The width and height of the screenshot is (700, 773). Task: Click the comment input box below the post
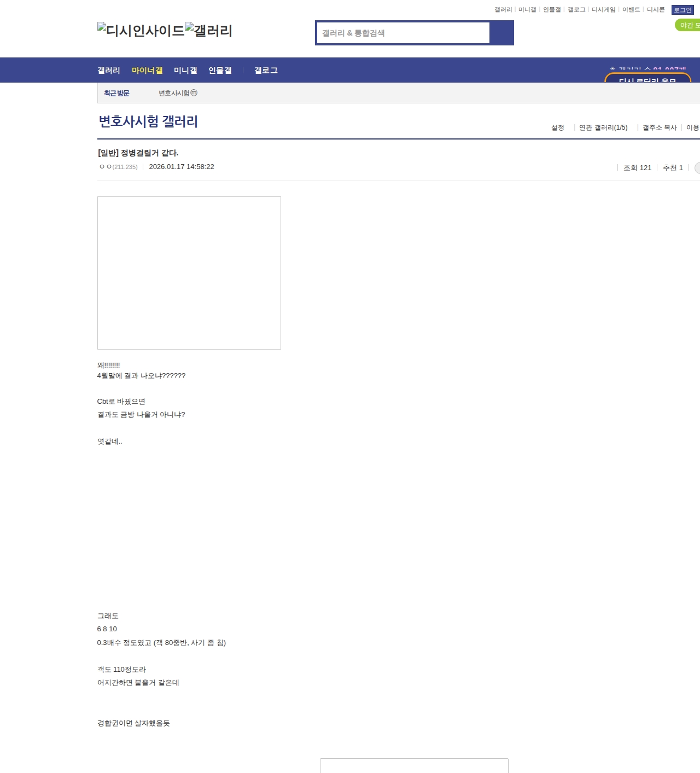tap(415, 766)
